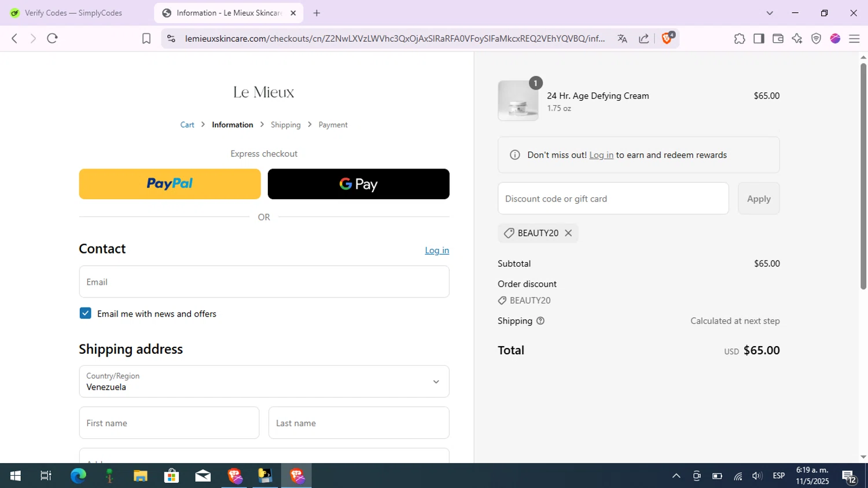Image resolution: width=868 pixels, height=488 pixels.
Task: Click the Le Mieux logo
Action: (x=264, y=92)
